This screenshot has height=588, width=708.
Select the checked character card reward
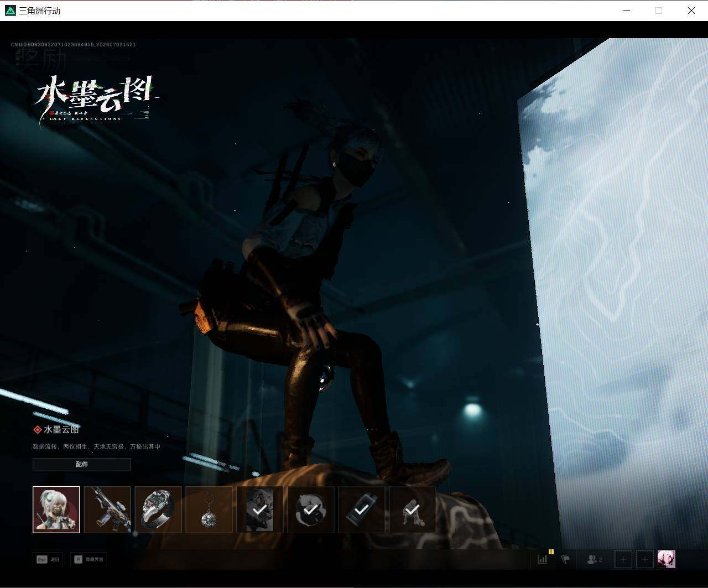[x=260, y=509]
